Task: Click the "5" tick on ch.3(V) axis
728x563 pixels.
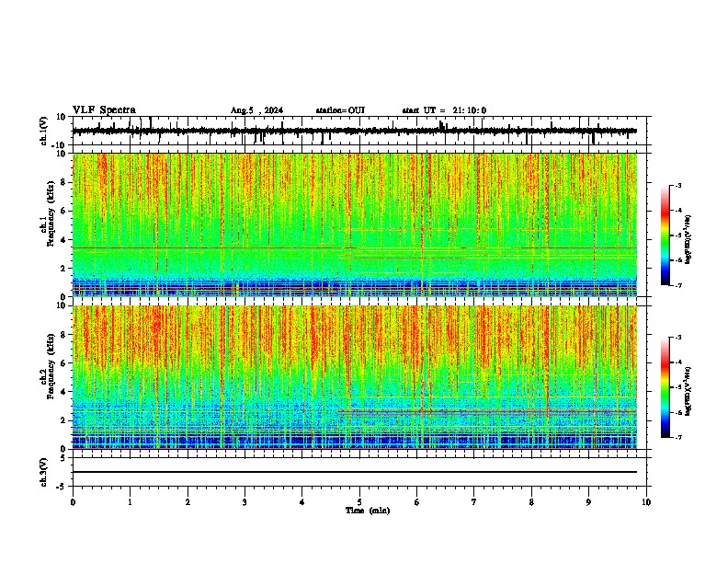Action: [x=63, y=458]
